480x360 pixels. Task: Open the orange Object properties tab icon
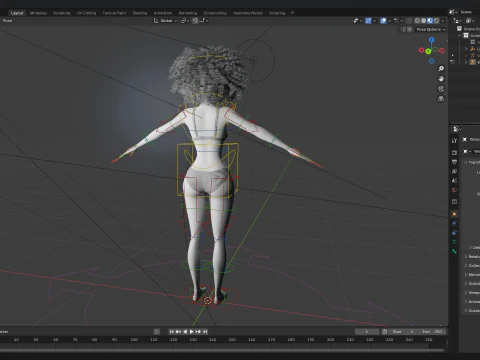(x=454, y=214)
